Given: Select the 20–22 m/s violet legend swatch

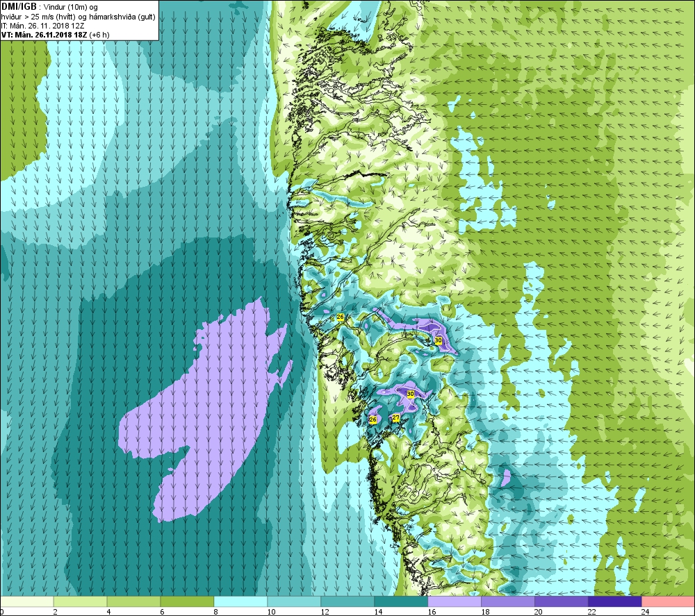Looking at the screenshot, I should click(561, 601).
